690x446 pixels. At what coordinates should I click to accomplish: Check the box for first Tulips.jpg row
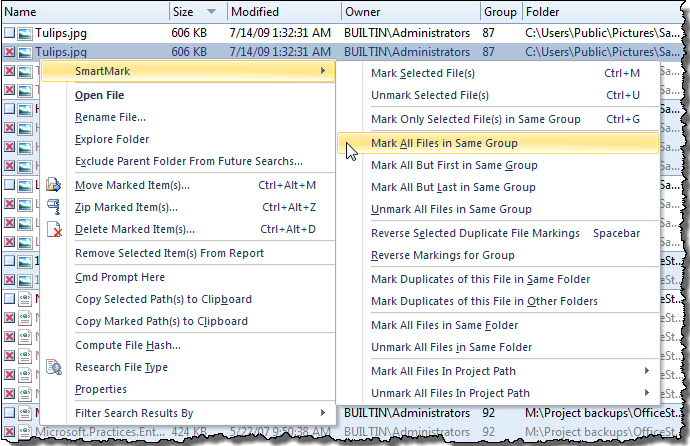9,33
